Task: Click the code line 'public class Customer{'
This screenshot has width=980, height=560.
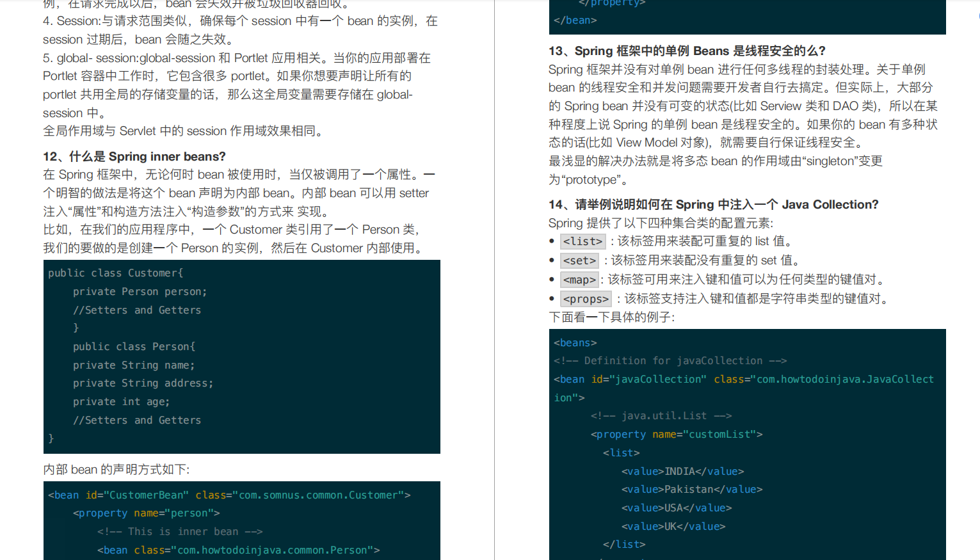Action: click(x=116, y=273)
